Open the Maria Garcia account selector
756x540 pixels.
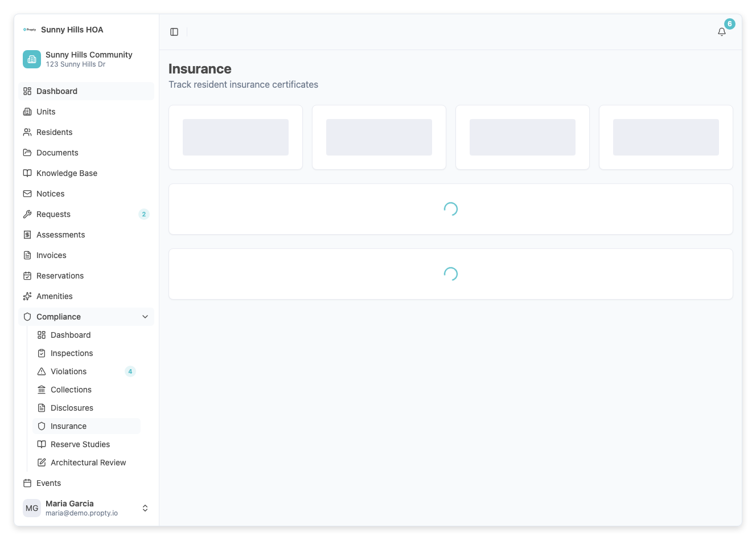coord(145,508)
